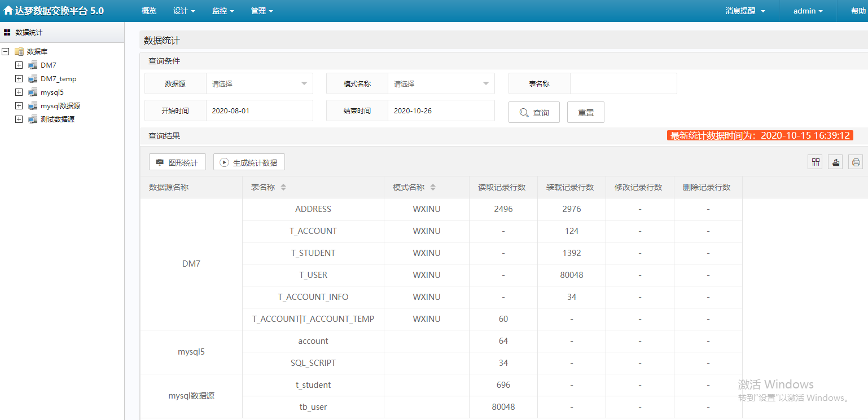
Task: Click the 生成统计数据 button
Action: click(249, 162)
